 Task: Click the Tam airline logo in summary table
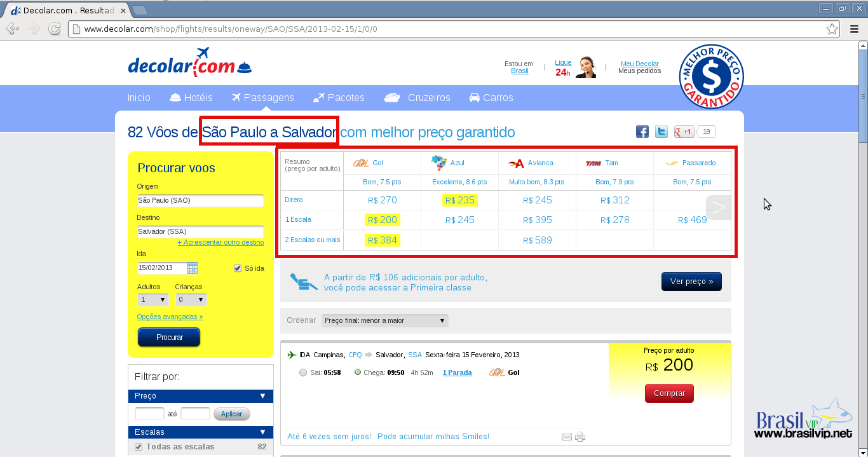[593, 163]
